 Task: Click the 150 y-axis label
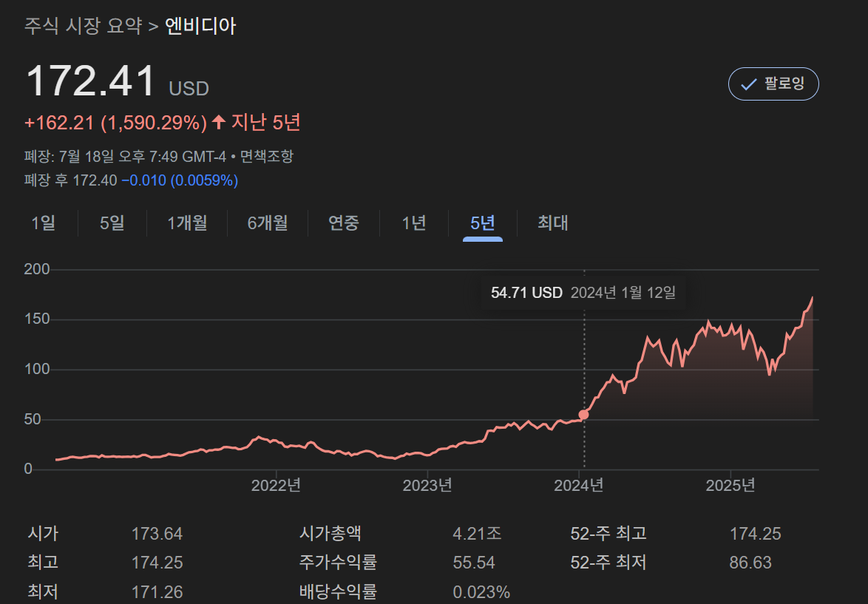[36, 319]
